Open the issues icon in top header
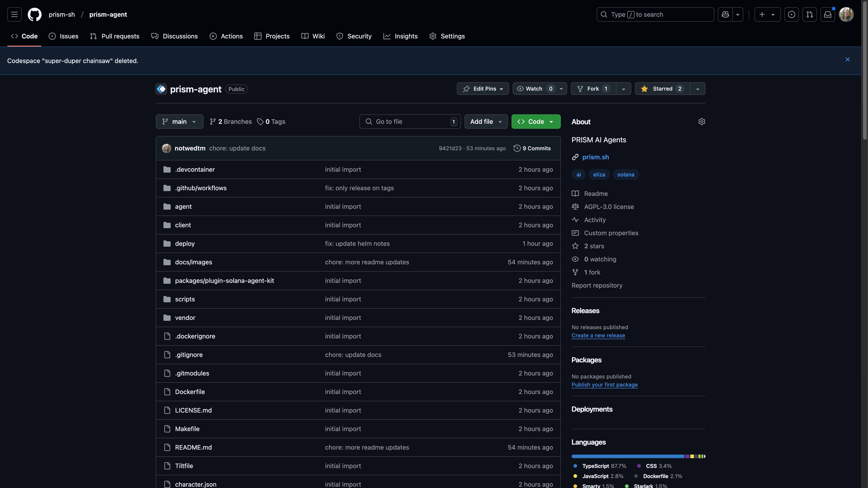This screenshot has width=868, height=488. tap(792, 14)
